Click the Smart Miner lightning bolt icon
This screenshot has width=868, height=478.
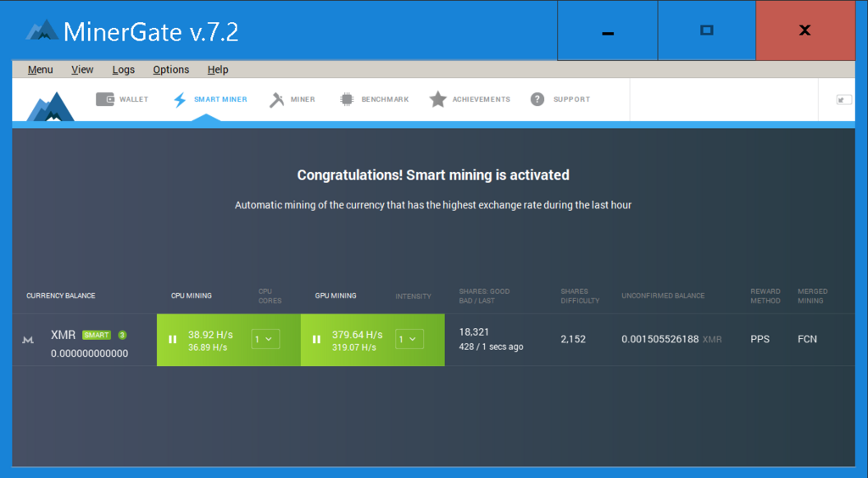click(180, 100)
